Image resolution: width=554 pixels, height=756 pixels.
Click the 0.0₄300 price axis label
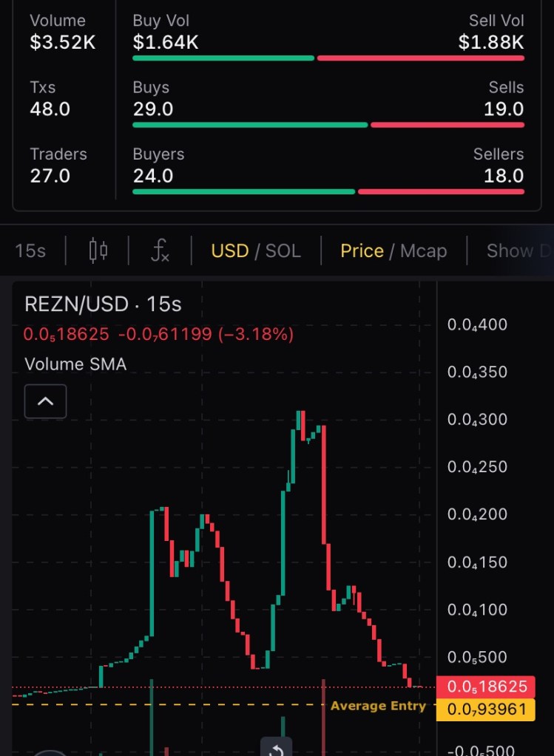tap(477, 420)
